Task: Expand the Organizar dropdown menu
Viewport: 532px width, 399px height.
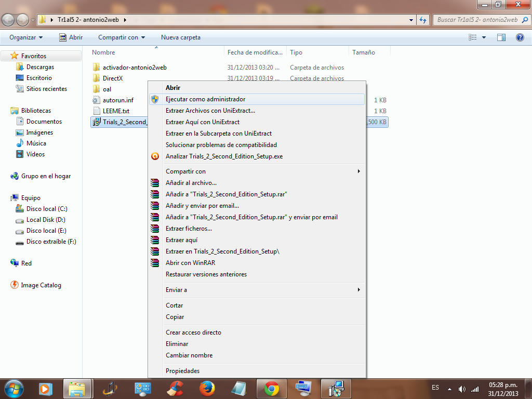Action: 26,37
